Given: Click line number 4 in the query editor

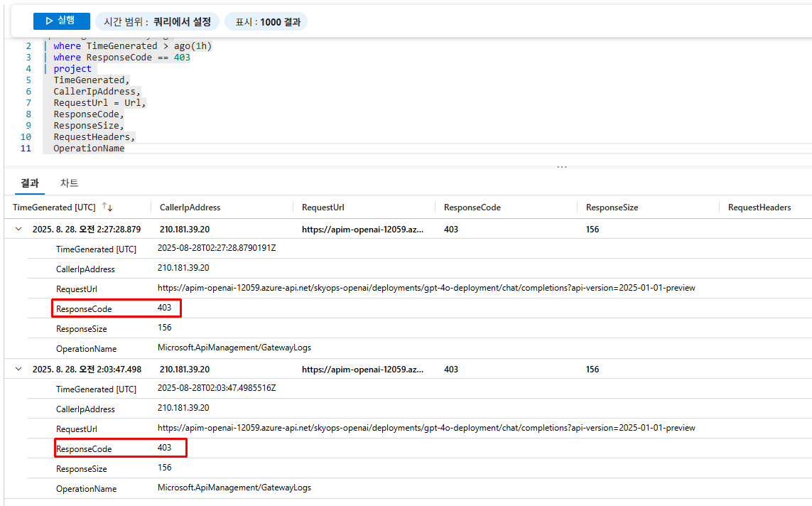Looking at the screenshot, I should tap(28, 68).
